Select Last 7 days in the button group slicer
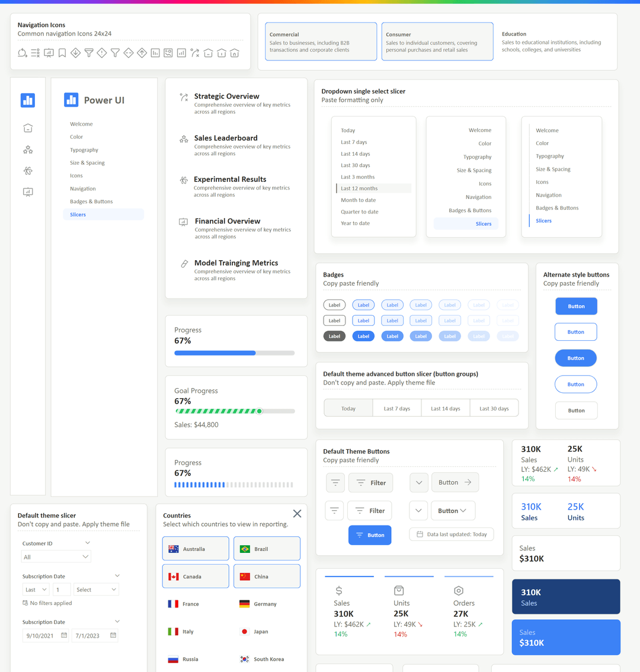Screen dimensions: 640x672 click(x=396, y=408)
